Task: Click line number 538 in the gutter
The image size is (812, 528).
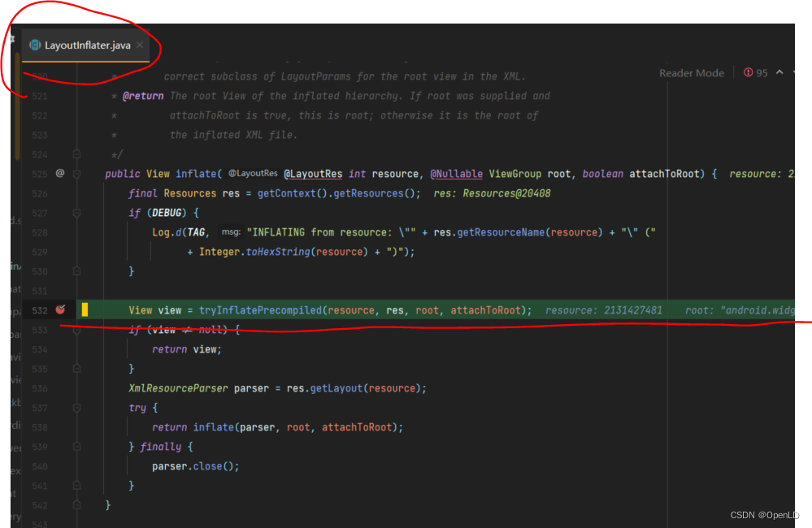Action: [40, 427]
